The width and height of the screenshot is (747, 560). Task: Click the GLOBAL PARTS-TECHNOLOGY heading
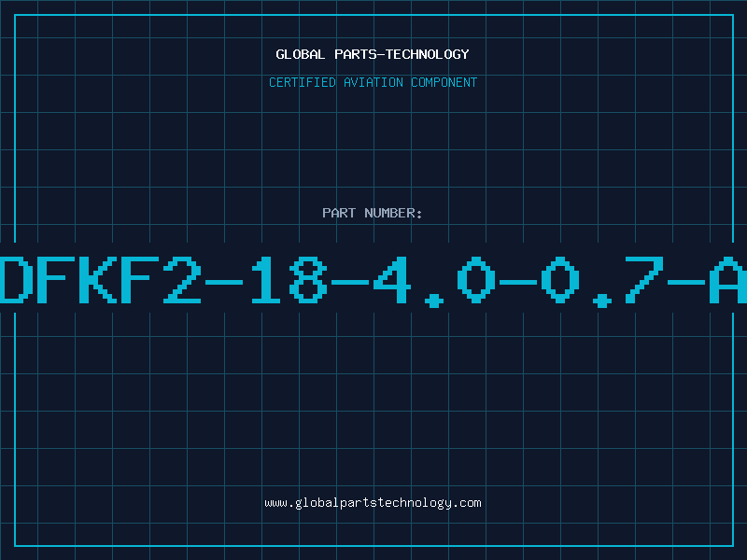coord(373,54)
